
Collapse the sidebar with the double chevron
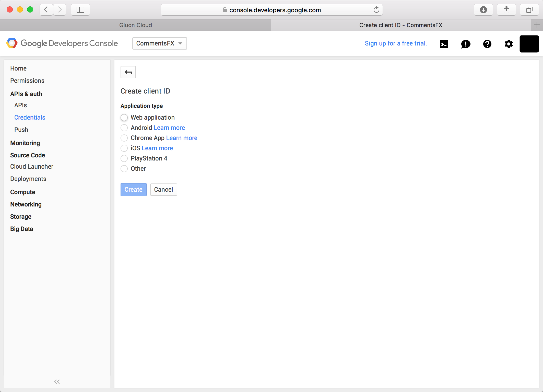pyautogui.click(x=57, y=382)
